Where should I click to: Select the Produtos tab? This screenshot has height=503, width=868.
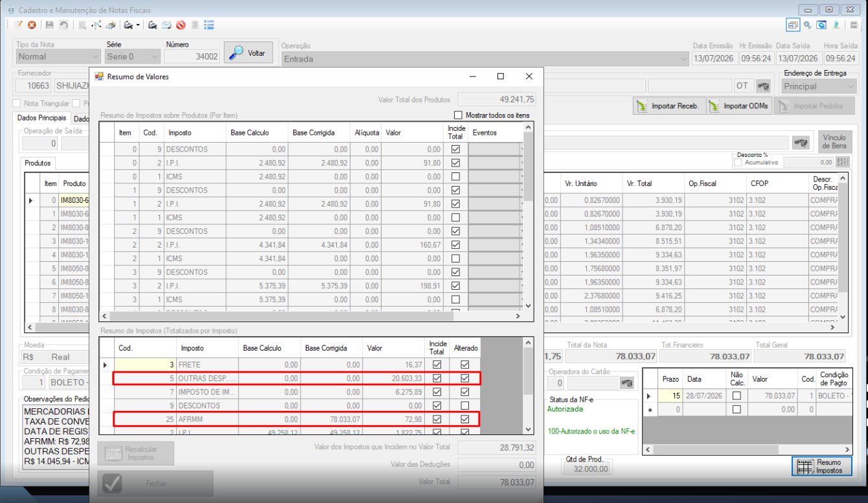click(38, 163)
